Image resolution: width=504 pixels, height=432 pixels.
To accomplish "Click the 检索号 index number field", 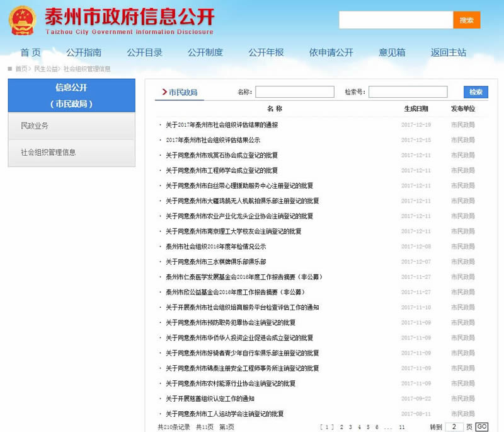I will 408,92.
